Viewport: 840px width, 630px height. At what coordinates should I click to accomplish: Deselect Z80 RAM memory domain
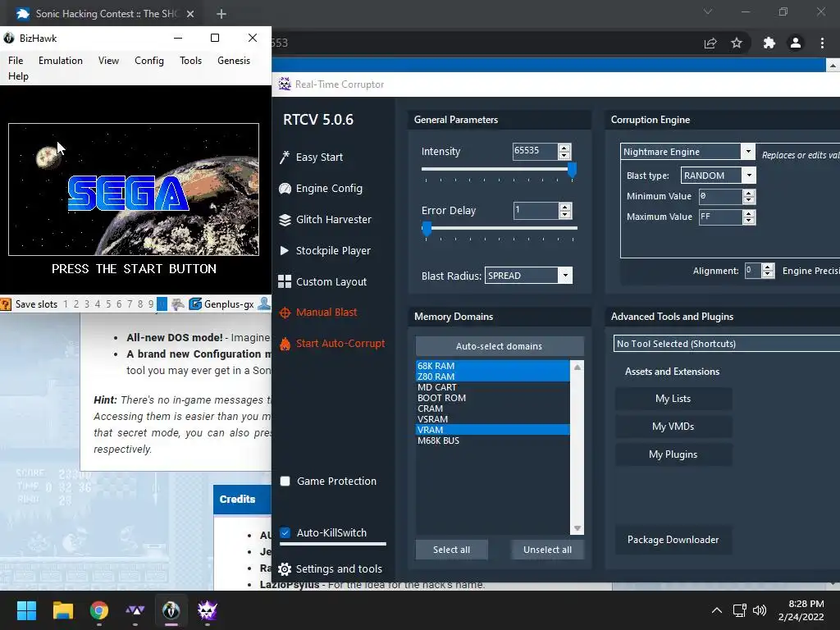click(x=493, y=377)
